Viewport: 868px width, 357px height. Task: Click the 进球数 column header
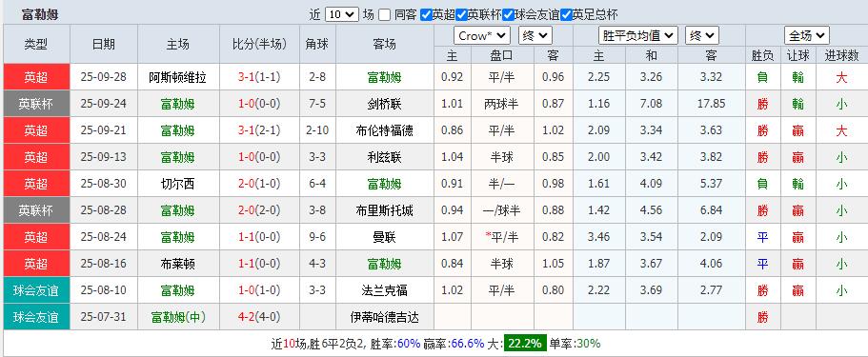click(x=841, y=55)
